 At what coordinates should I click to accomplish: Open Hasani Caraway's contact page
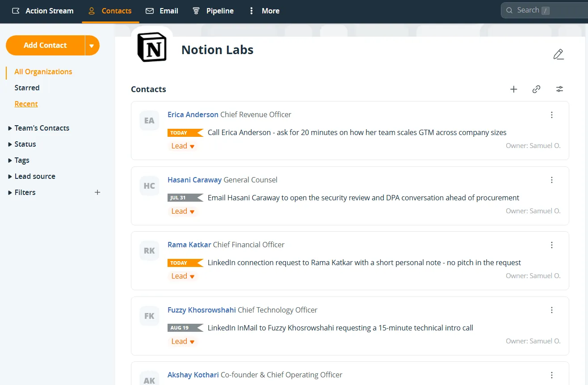[x=194, y=180]
